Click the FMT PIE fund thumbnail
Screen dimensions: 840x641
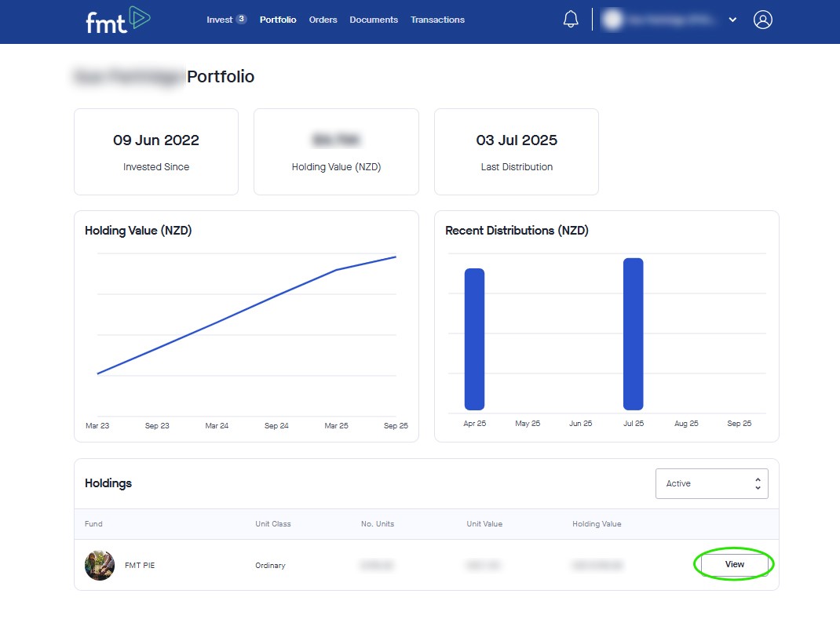click(100, 565)
